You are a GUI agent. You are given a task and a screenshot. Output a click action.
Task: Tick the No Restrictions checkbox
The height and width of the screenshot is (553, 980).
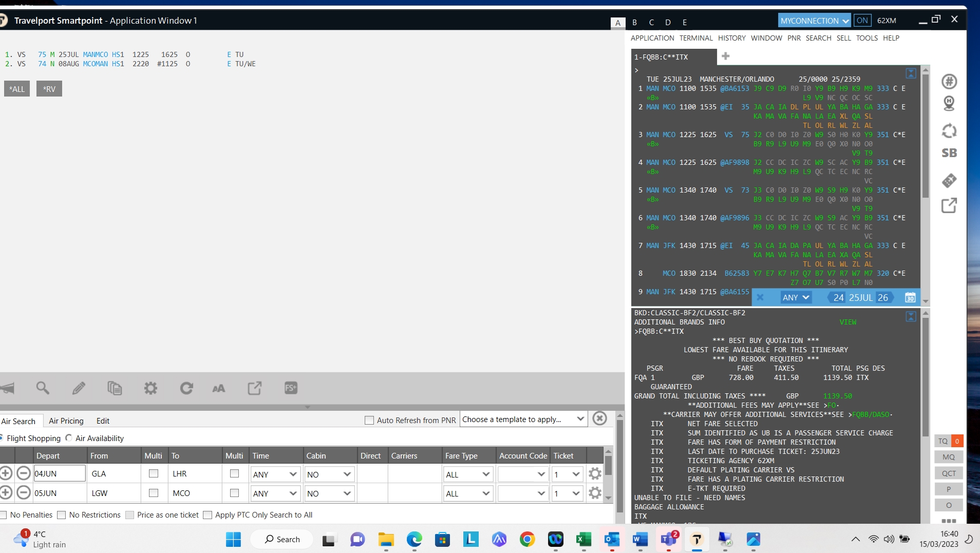(62, 515)
